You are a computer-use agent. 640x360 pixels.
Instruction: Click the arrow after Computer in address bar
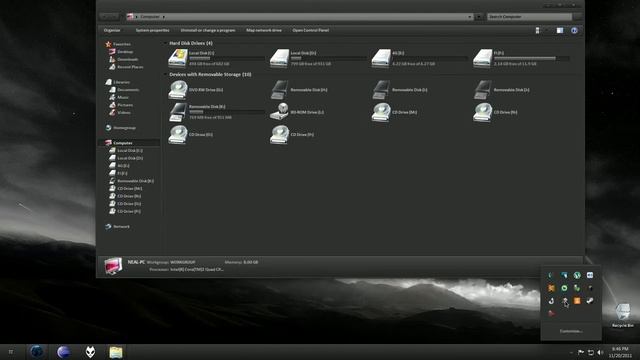coord(164,17)
